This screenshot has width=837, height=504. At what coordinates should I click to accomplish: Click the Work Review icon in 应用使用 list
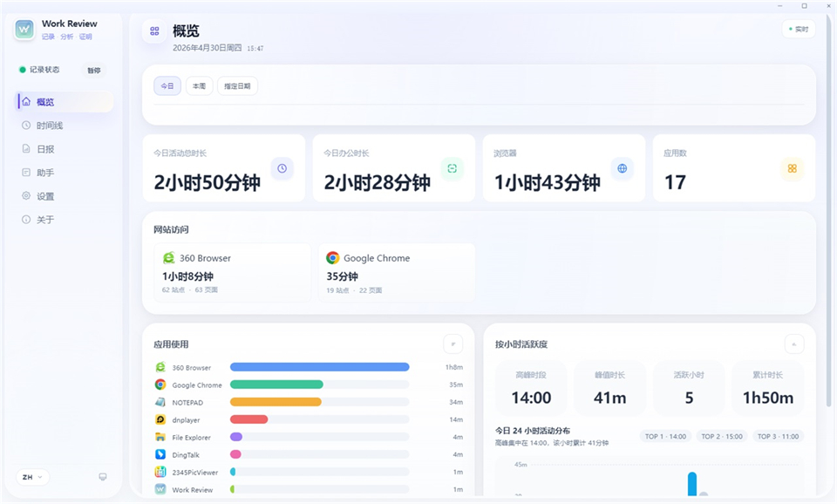pyautogui.click(x=160, y=489)
